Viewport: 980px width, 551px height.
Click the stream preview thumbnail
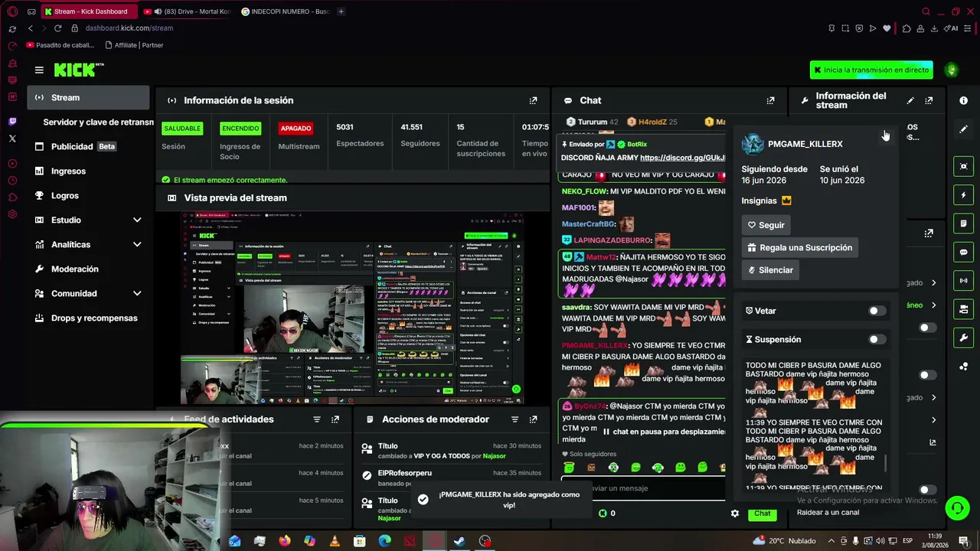(x=352, y=308)
